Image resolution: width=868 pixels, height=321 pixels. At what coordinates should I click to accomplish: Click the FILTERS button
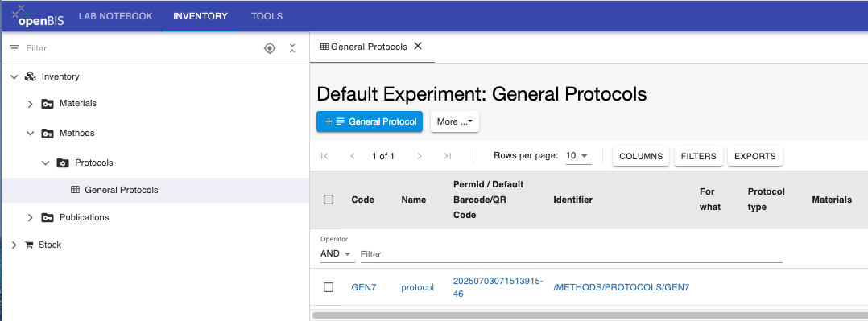coord(699,156)
